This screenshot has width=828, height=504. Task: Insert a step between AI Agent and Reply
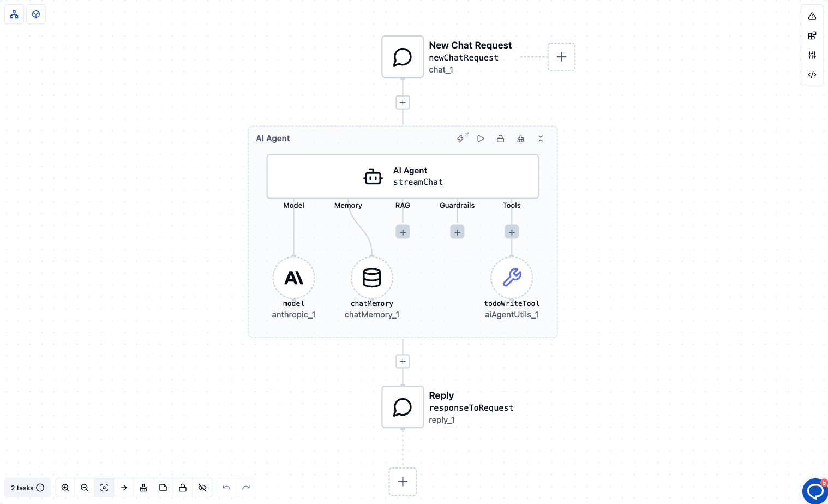click(403, 362)
